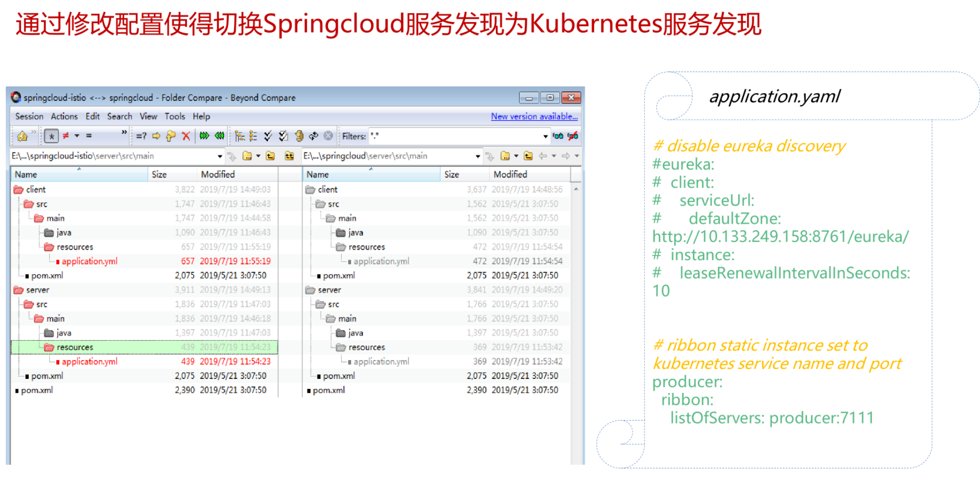The height and width of the screenshot is (482, 980).
Task: Sort springcloud-istio pane by Size column
Action: 172,175
